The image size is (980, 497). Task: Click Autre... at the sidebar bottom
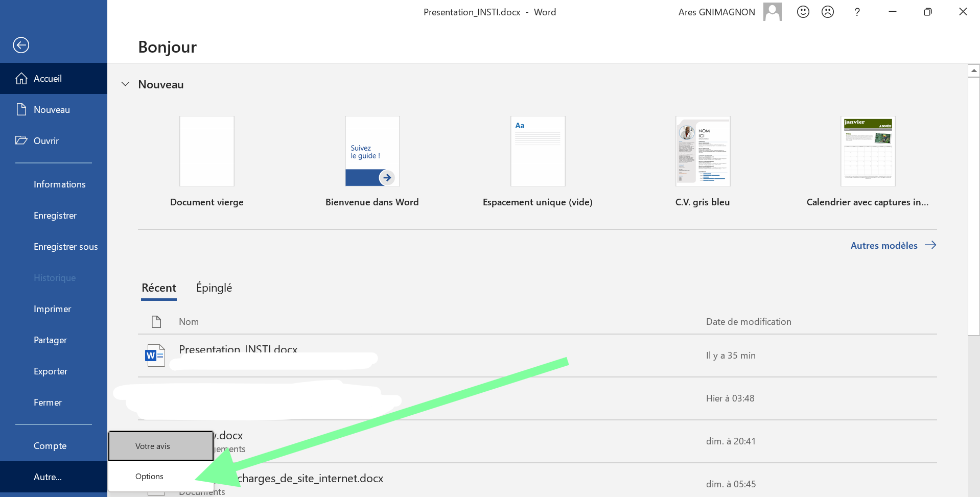54,477
